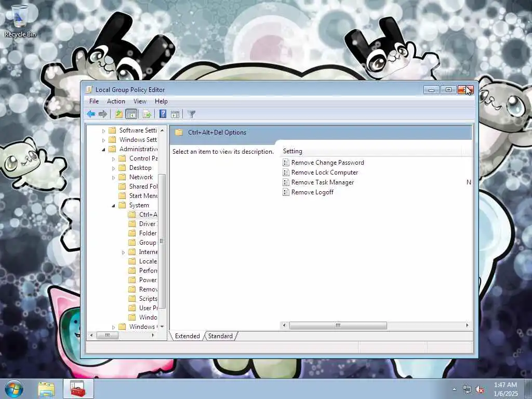Switch to the Extended tab

pos(187,336)
